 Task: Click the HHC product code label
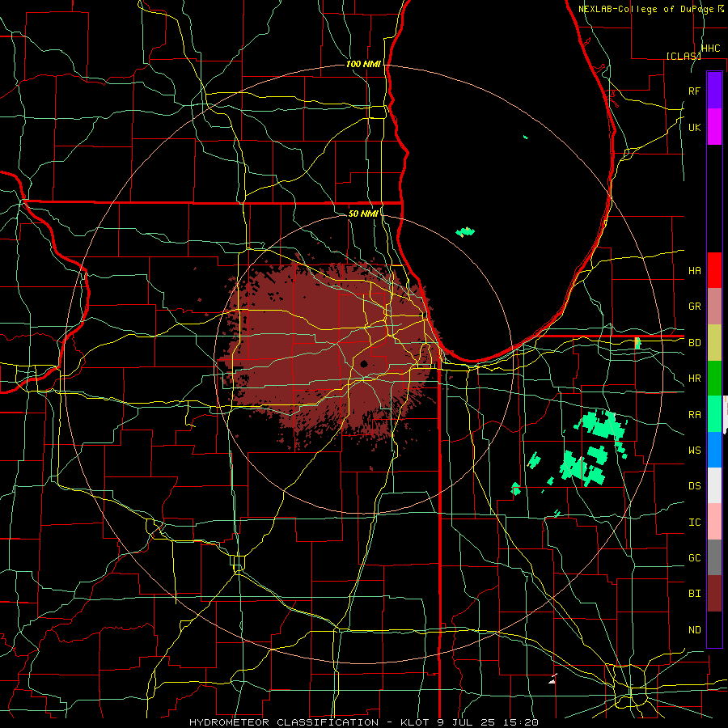coord(710,49)
